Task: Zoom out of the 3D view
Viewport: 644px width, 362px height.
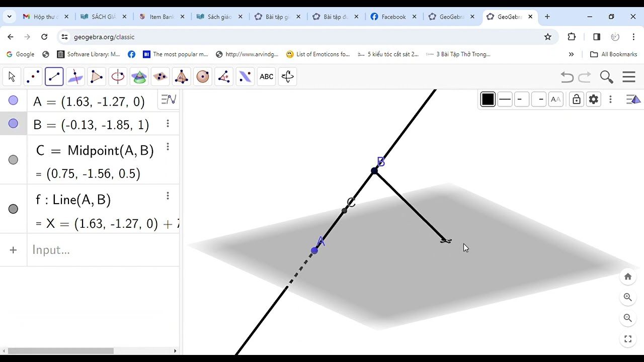Action: point(628,318)
